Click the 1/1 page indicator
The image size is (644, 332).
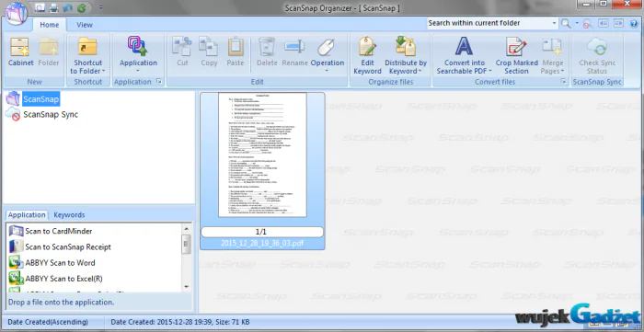point(262,232)
